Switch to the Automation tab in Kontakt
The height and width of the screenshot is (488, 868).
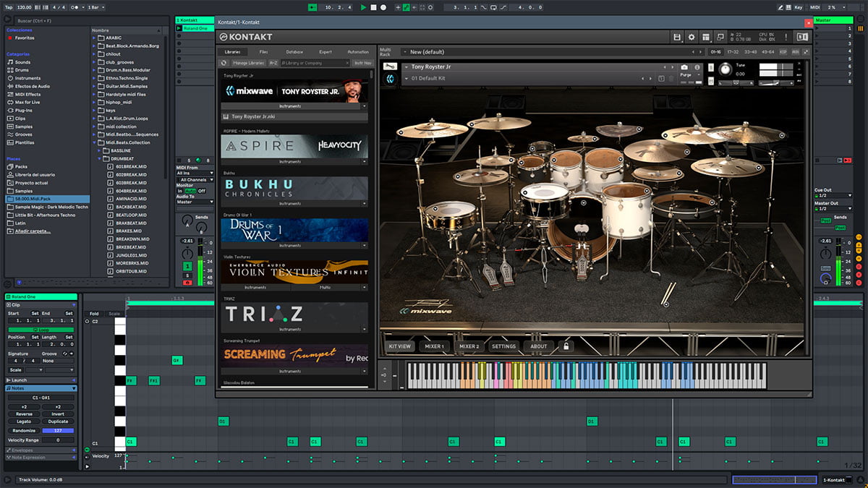pos(358,52)
